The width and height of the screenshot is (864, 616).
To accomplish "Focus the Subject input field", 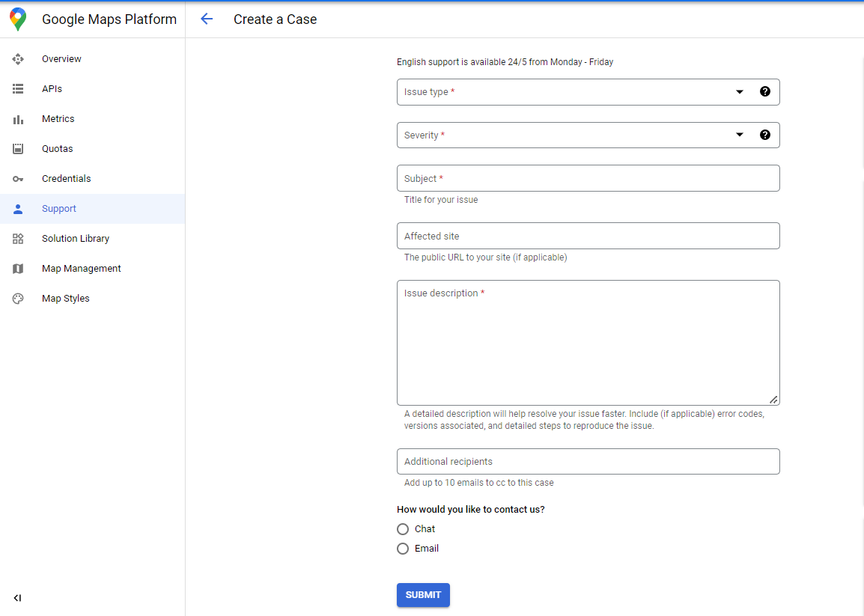I will [588, 178].
